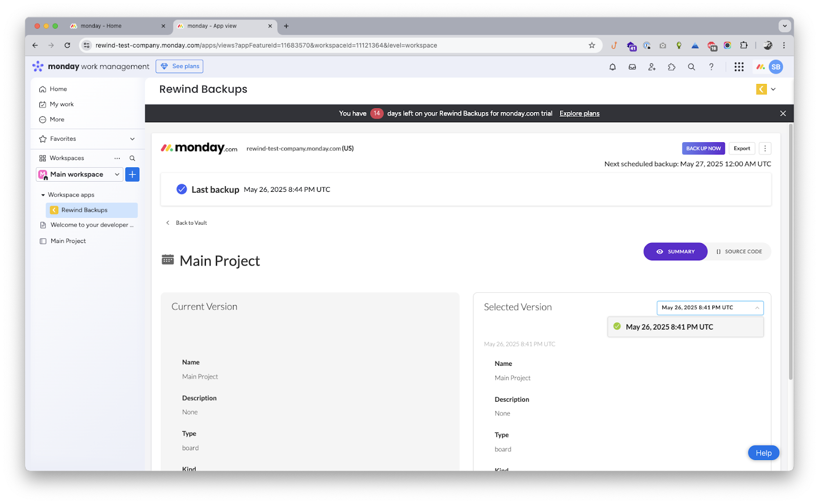This screenshot has height=504, width=819.
Task: Click the rewind-test-company.monday.com (US) label
Action: [x=300, y=148]
